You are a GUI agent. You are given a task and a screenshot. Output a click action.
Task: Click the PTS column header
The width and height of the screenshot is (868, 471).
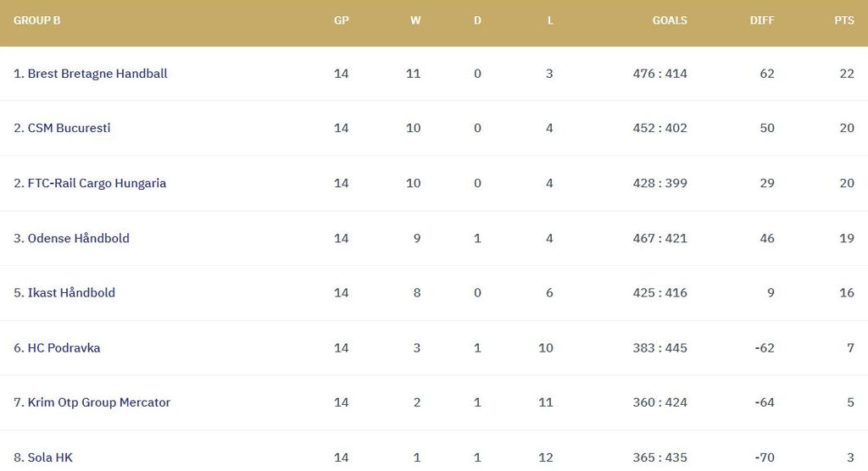coord(844,20)
